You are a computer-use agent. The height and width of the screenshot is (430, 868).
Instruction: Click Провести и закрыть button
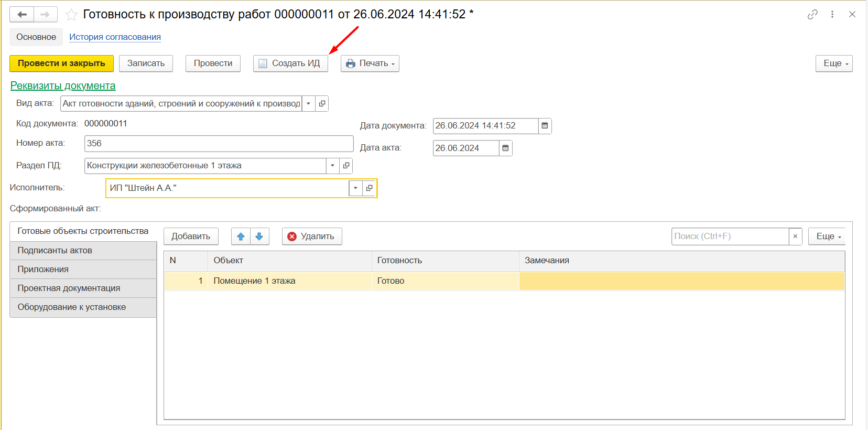coord(61,63)
